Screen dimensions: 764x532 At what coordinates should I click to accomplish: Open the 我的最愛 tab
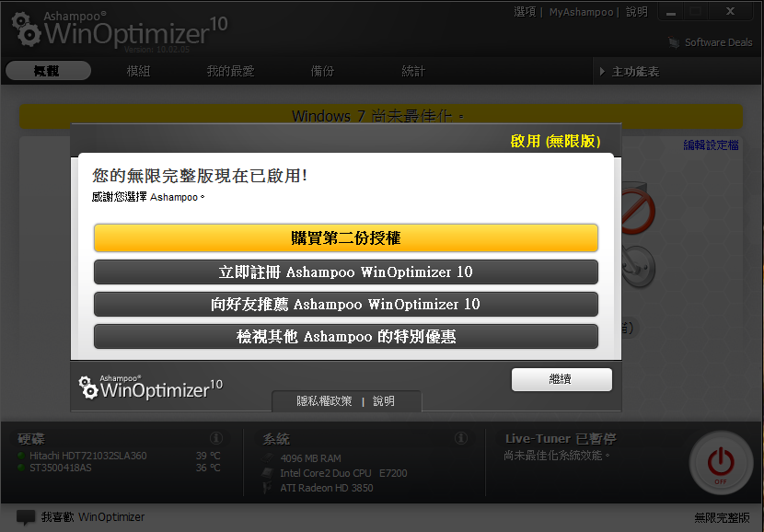pos(230,71)
